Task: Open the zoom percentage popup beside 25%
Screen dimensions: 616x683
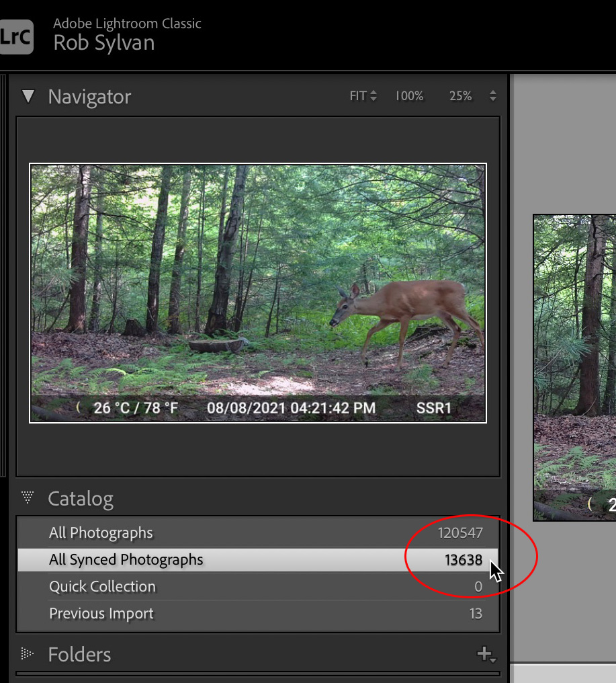Action: coord(493,96)
